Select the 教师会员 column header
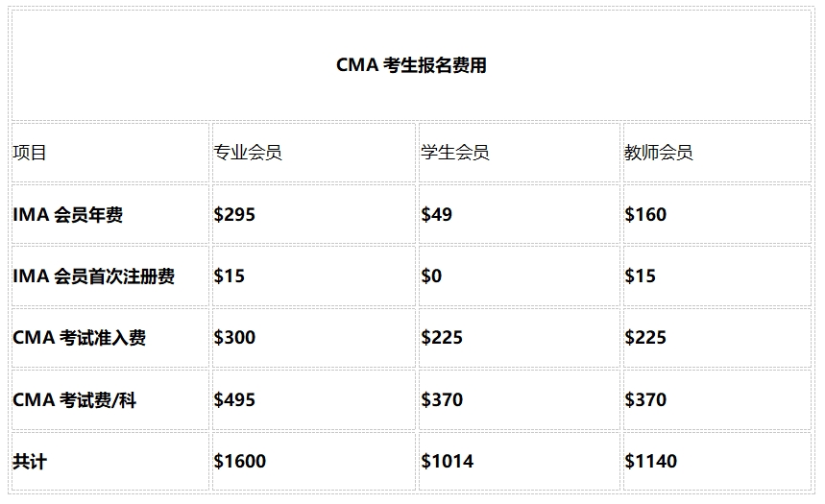This screenshot has width=825, height=504. pos(659,153)
